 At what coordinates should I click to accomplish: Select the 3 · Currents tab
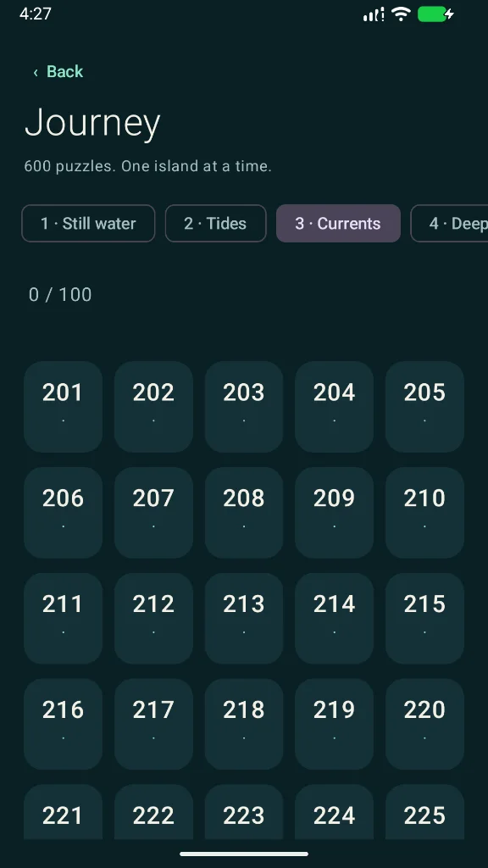[338, 223]
